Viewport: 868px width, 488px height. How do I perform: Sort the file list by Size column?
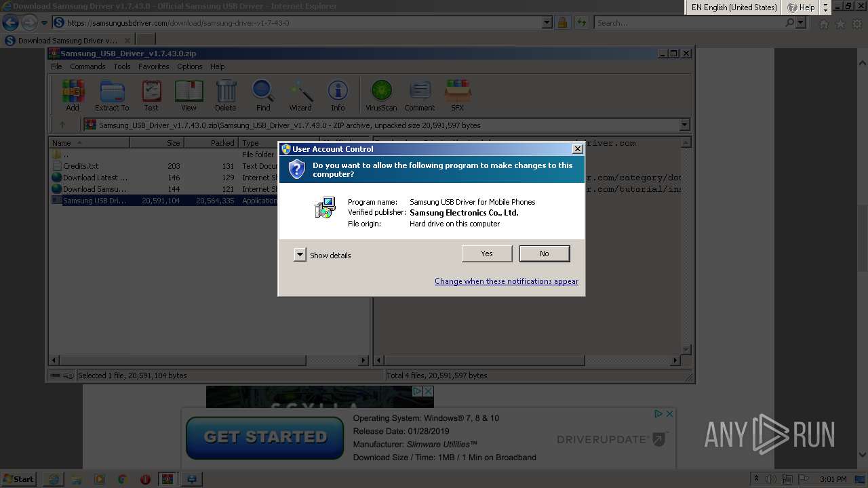(x=157, y=143)
